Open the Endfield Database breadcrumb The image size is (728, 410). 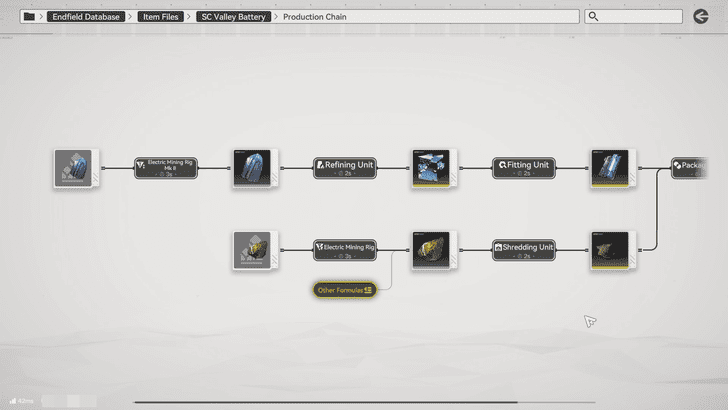tap(84, 17)
